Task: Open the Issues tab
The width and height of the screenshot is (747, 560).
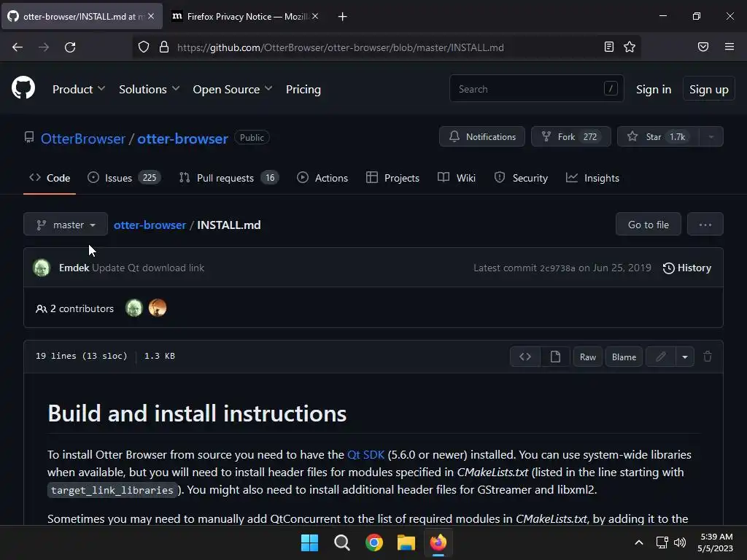Action: click(x=124, y=178)
